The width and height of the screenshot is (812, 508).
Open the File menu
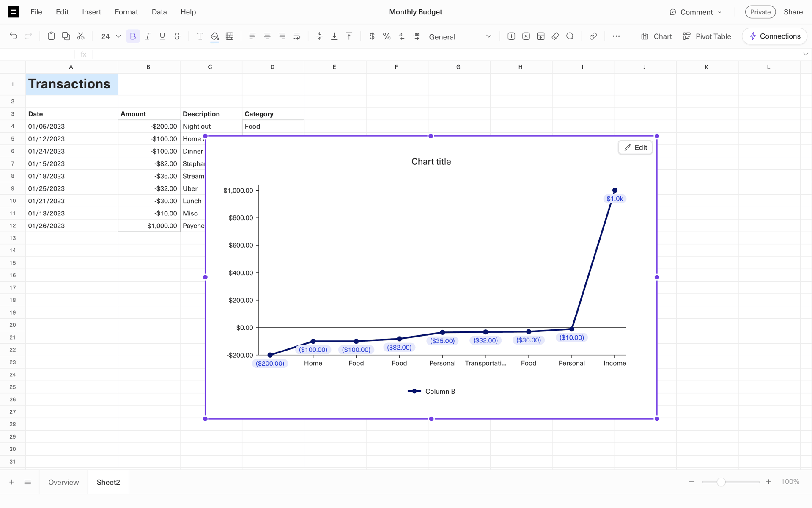click(36, 12)
